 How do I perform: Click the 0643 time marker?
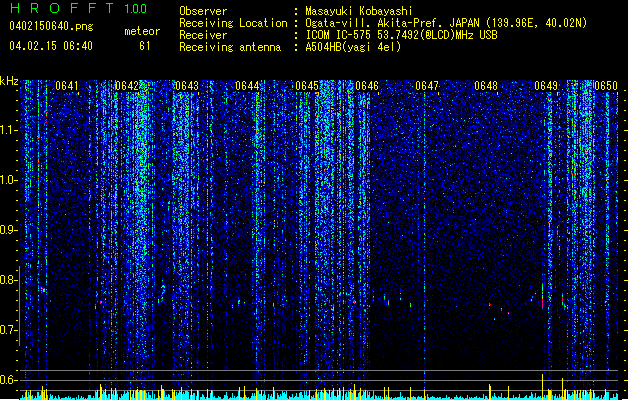coord(187,86)
